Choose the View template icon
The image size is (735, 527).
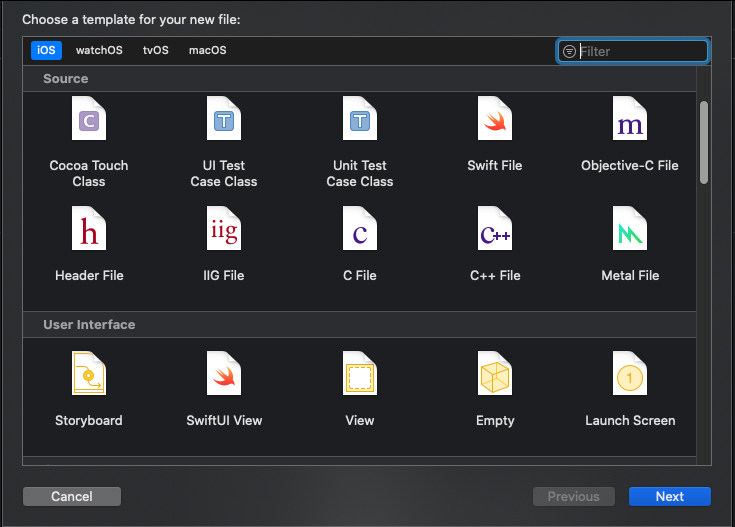tap(360, 373)
